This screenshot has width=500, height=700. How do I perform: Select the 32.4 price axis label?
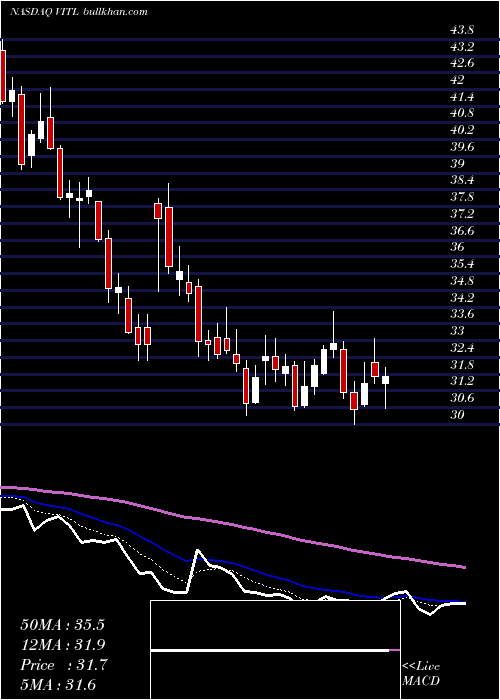click(462, 347)
